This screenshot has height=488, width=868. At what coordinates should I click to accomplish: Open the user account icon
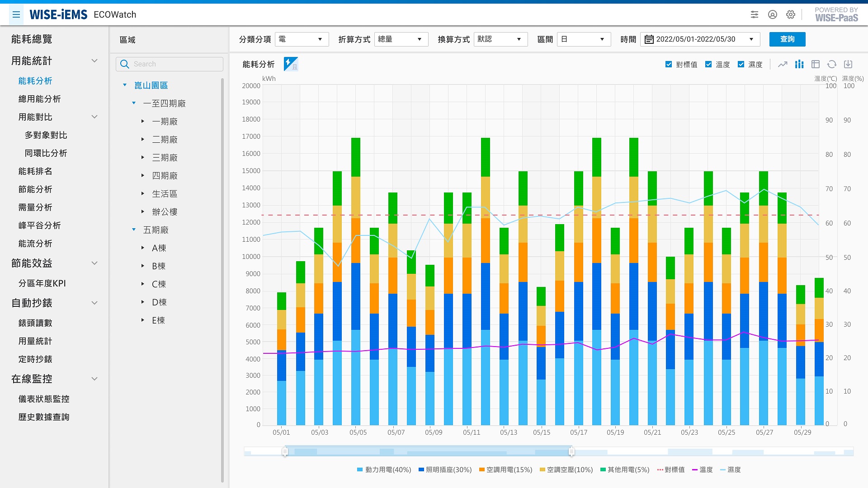point(773,15)
